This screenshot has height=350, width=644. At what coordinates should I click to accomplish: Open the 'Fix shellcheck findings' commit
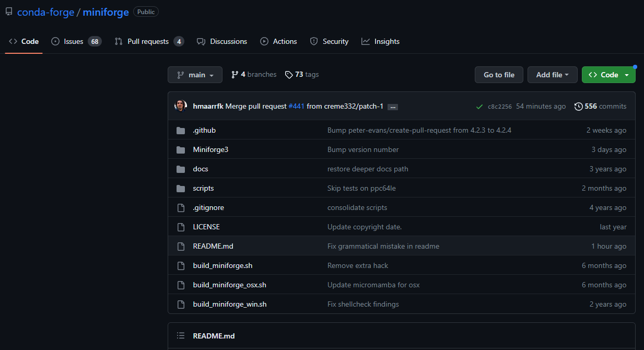363,304
